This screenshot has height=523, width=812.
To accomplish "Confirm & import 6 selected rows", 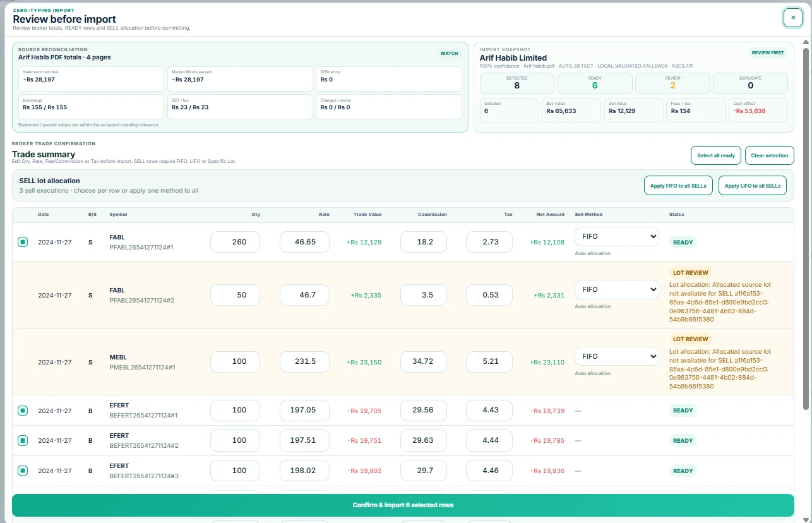I will coord(403,505).
